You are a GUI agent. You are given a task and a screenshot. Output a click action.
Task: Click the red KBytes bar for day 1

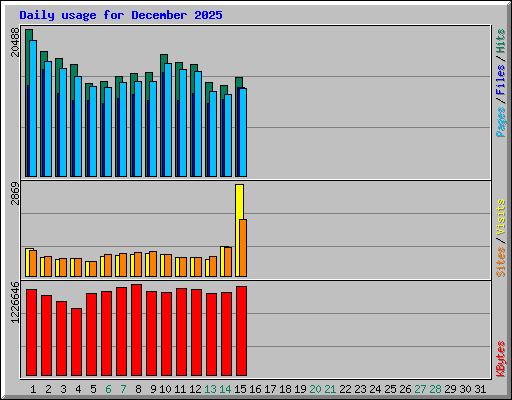(31, 332)
